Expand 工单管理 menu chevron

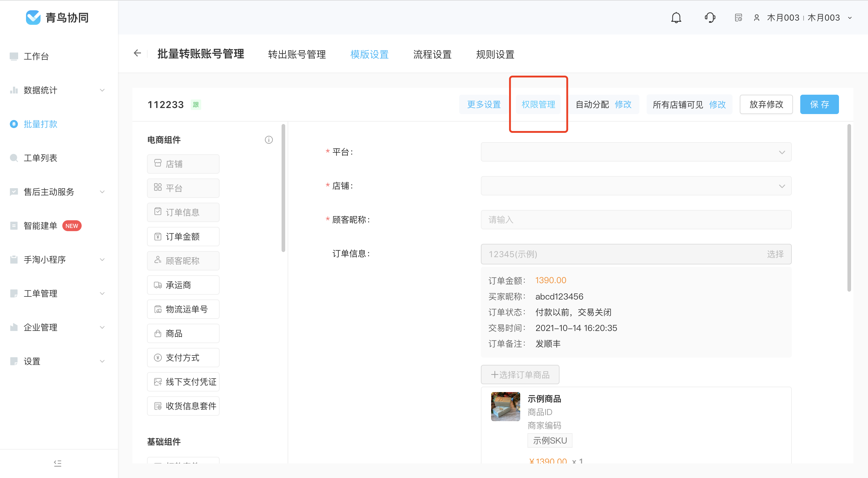click(102, 293)
